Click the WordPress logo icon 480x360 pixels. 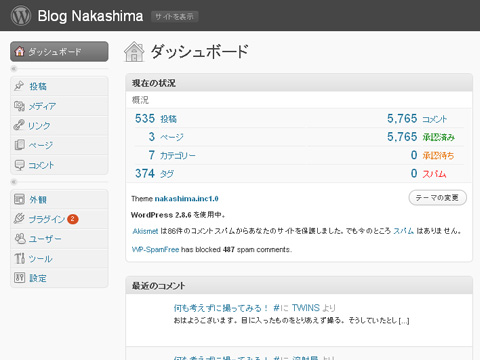click(x=21, y=16)
